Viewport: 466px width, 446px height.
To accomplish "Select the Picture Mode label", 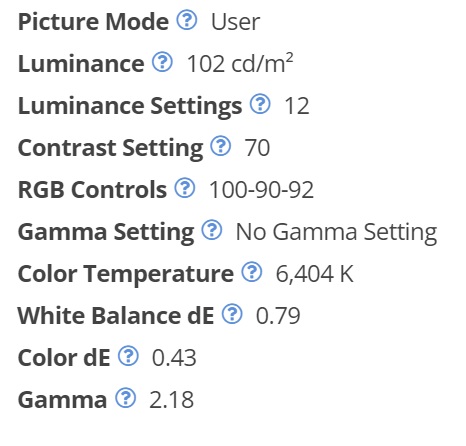I will 93,22.
